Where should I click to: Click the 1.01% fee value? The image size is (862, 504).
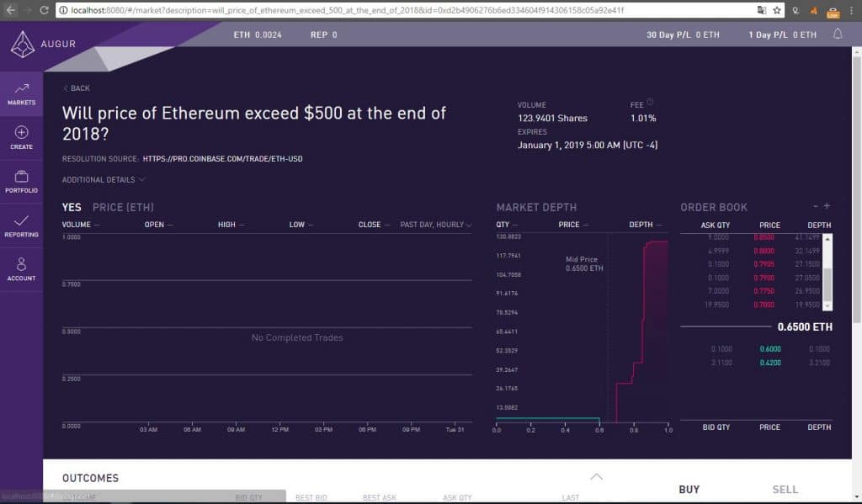tap(643, 118)
